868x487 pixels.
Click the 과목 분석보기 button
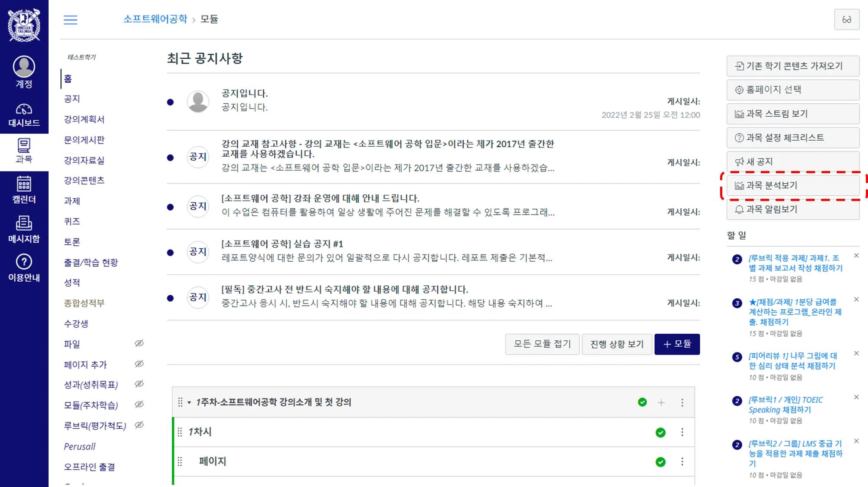pos(793,185)
